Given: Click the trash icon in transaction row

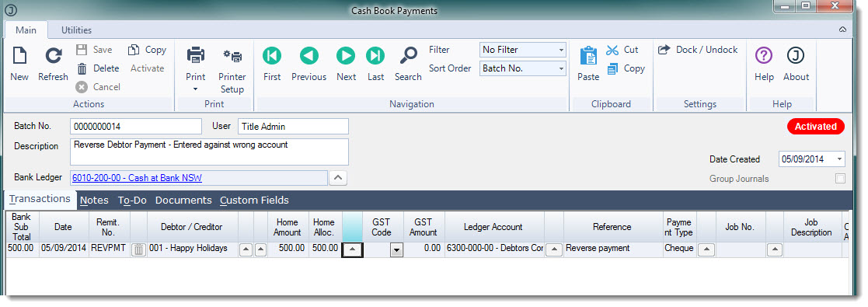Looking at the screenshot, I should click(x=139, y=250).
